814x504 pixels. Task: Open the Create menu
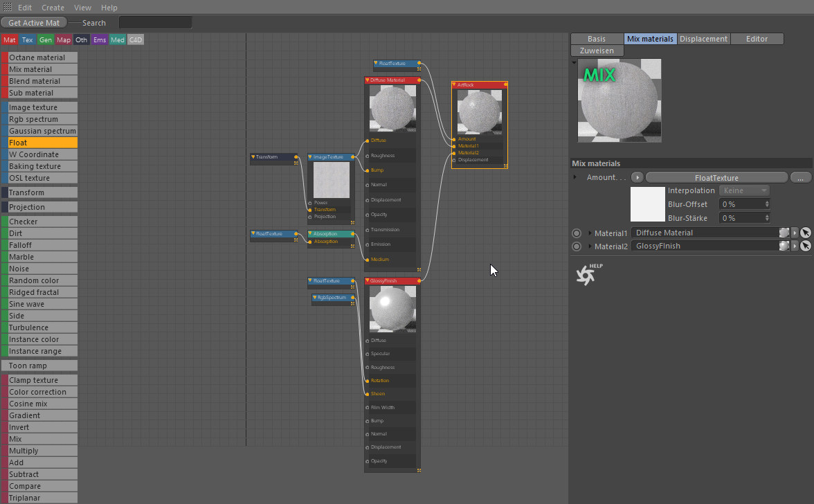click(x=53, y=8)
